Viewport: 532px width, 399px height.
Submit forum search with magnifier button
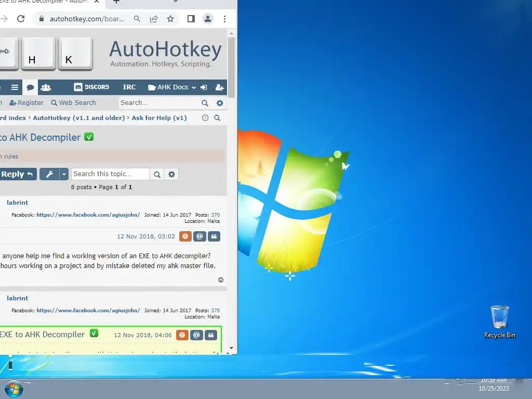click(205, 103)
